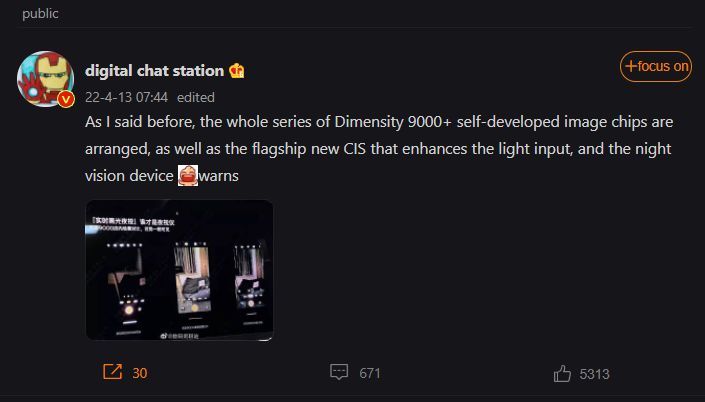
Task: Open the Iron Man profile avatar
Action: (45, 79)
